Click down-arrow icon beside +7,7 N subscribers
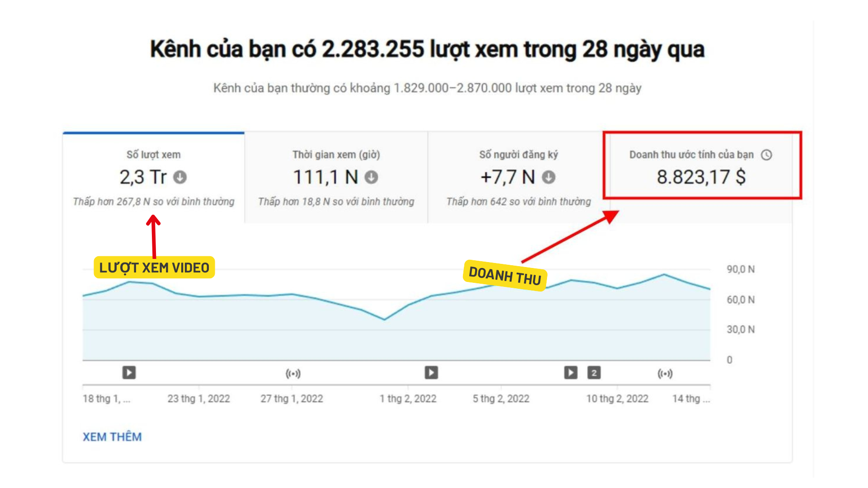Screen dimensions: 868x488 [549, 177]
